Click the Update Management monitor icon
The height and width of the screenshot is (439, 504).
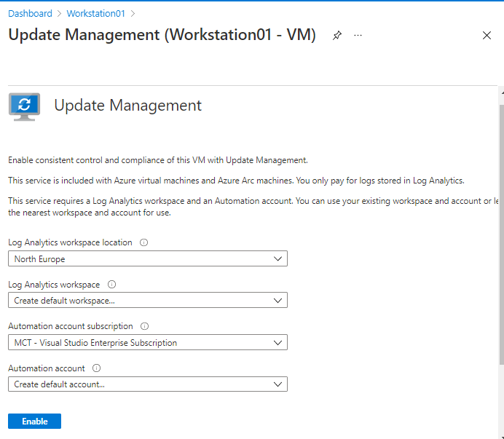point(24,105)
